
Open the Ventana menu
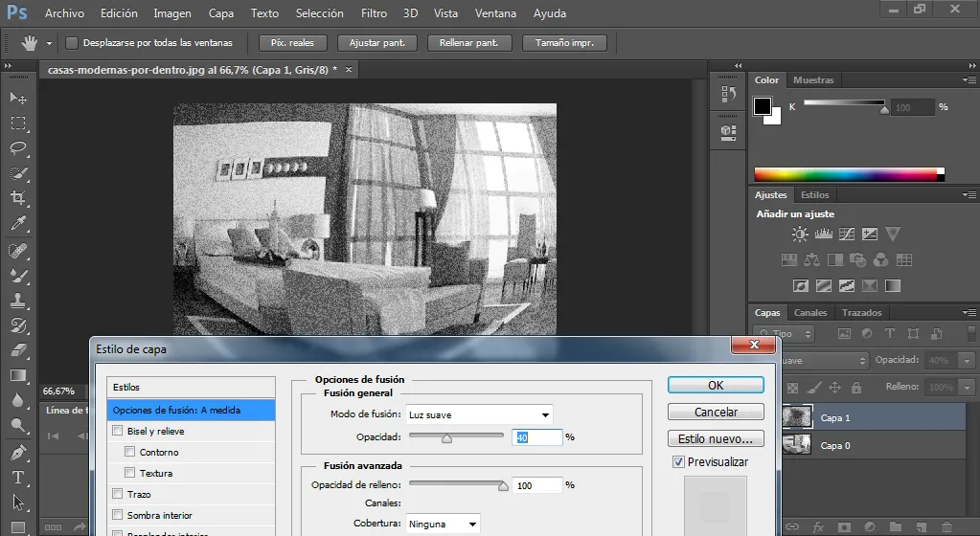[495, 13]
